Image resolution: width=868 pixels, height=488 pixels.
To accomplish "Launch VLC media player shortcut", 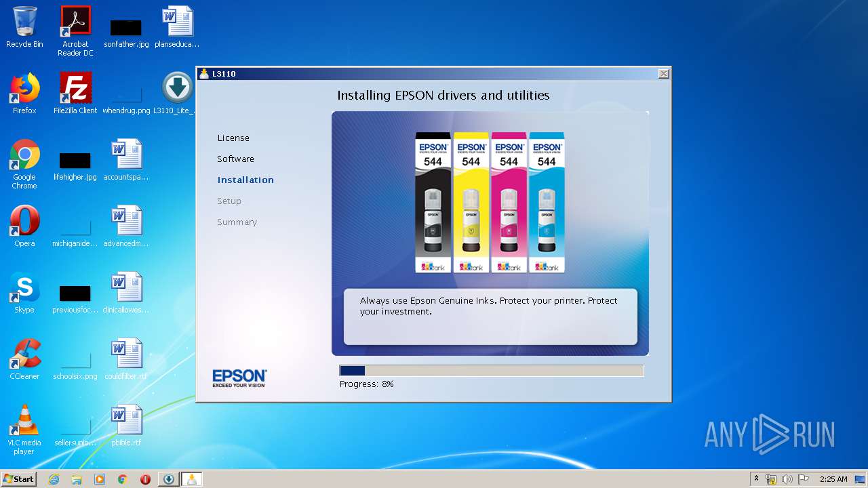I will coord(24,430).
